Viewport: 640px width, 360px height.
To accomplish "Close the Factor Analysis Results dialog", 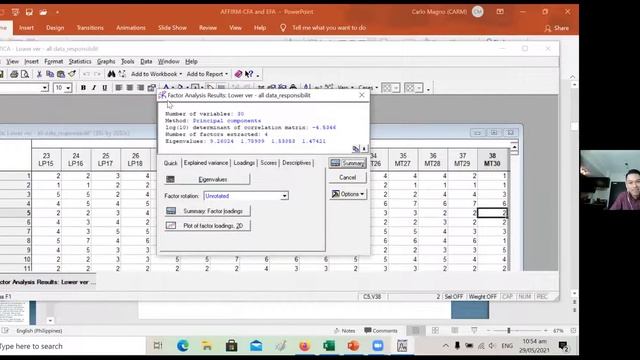I will (x=362, y=95).
